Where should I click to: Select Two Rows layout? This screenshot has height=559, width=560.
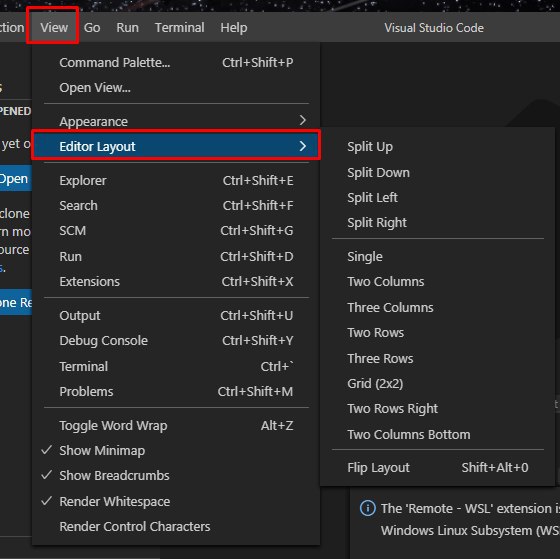438,333
